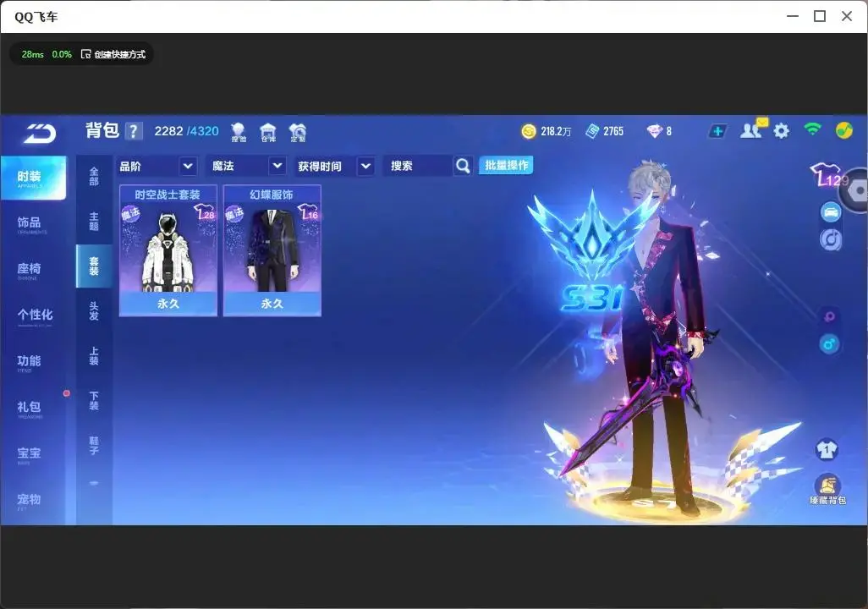Click the green Wi-Fi signal icon
The width and height of the screenshot is (868, 609).
pyautogui.click(x=812, y=129)
